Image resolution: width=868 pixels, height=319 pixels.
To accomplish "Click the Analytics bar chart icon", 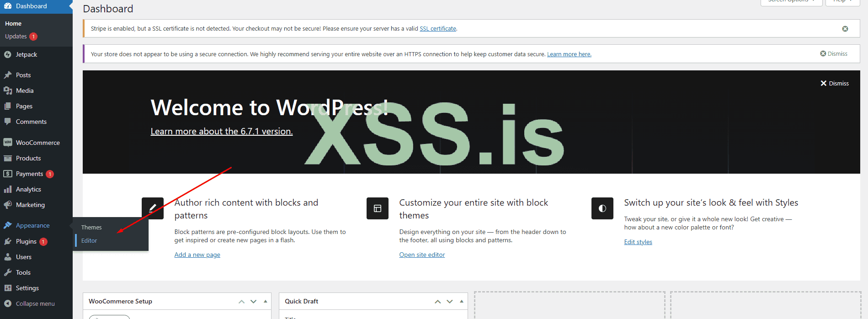I will pyautogui.click(x=8, y=189).
